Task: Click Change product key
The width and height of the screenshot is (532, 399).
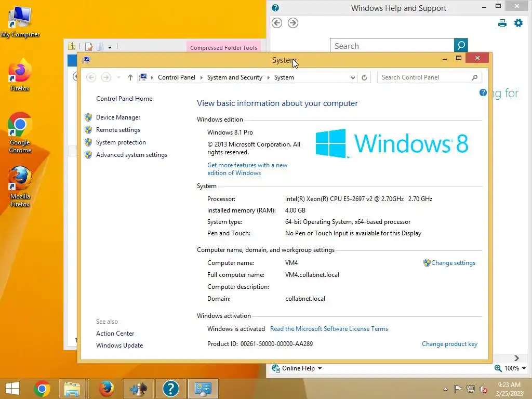Action: pyautogui.click(x=449, y=344)
